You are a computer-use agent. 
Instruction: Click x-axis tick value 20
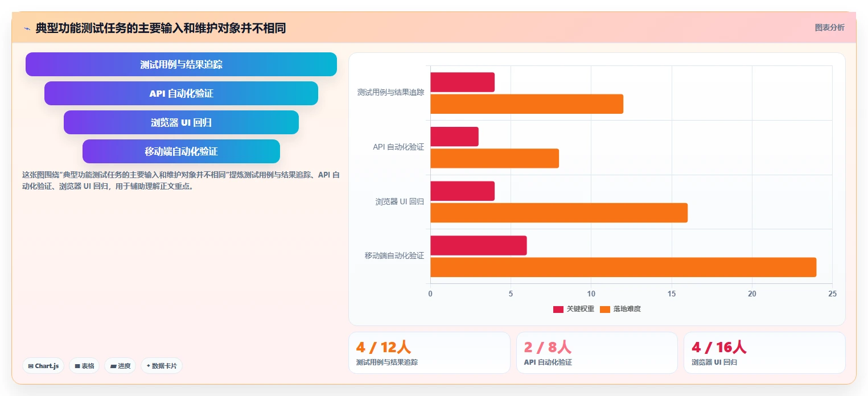pyautogui.click(x=752, y=294)
